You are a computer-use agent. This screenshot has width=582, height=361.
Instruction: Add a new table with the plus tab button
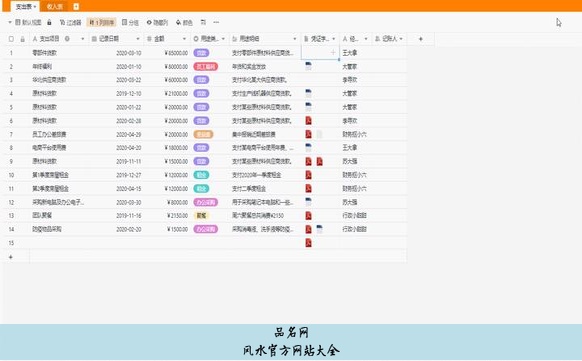(76, 6)
